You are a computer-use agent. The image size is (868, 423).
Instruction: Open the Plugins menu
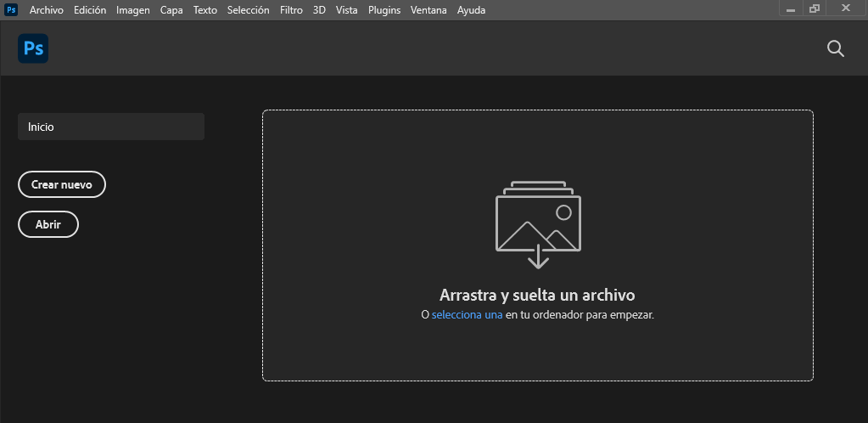384,10
